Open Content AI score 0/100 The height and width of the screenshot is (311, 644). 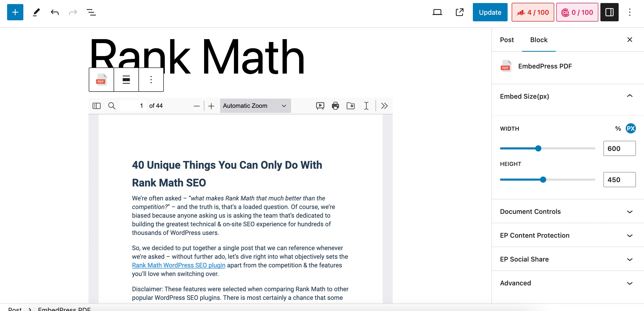pos(577,12)
